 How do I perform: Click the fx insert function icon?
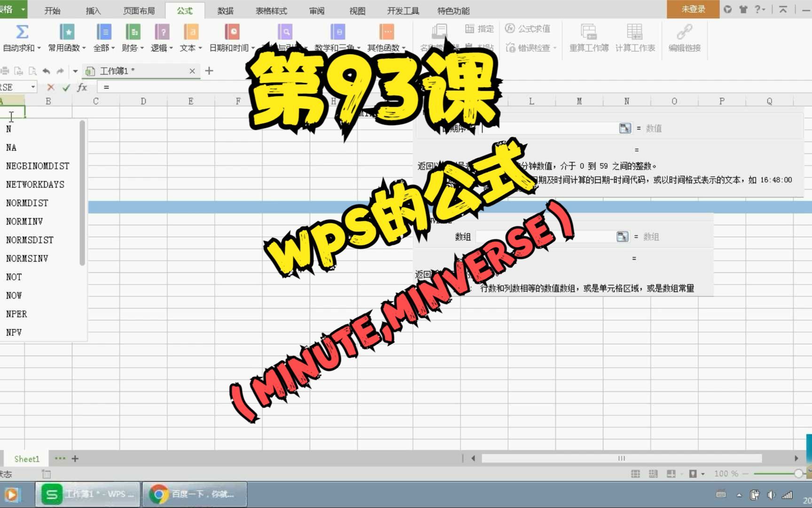tap(81, 87)
